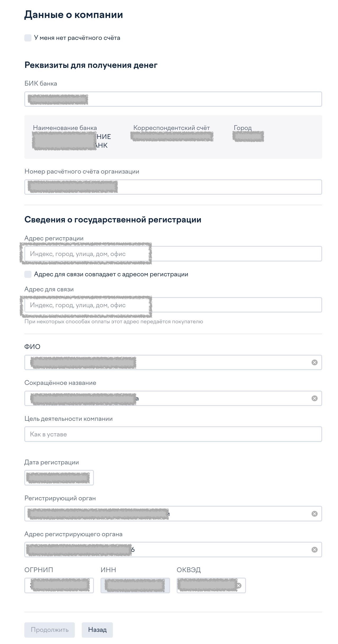Focus the Цель деятельности компании field
Image resolution: width=338 pixels, height=644 pixels.
click(173, 434)
